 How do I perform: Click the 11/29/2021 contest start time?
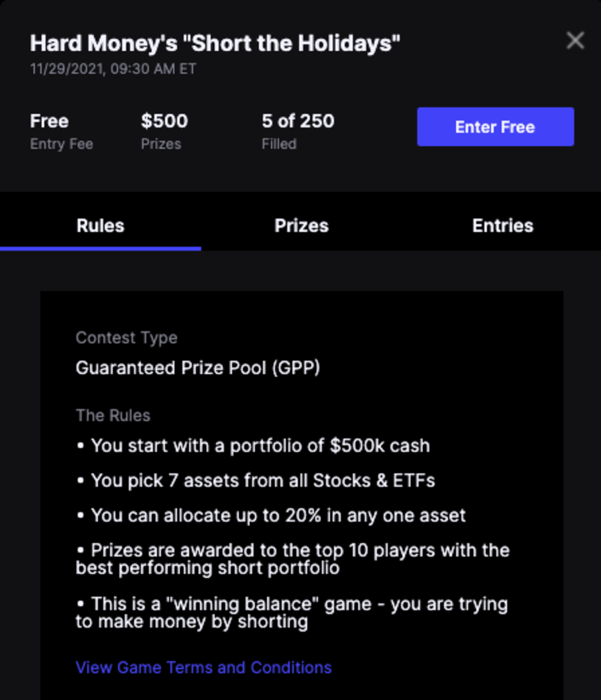pyautogui.click(x=113, y=69)
